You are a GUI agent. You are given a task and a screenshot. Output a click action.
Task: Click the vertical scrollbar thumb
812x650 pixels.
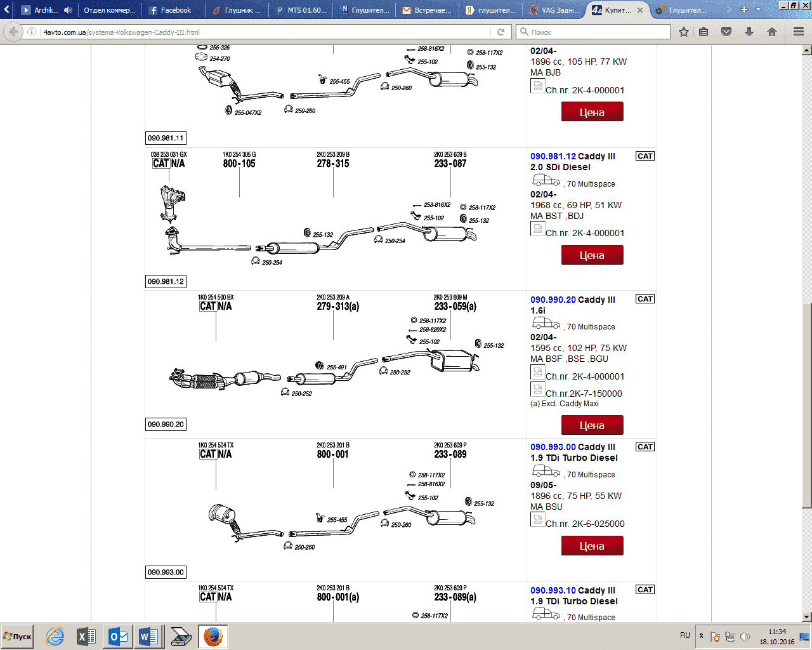[x=806, y=405]
